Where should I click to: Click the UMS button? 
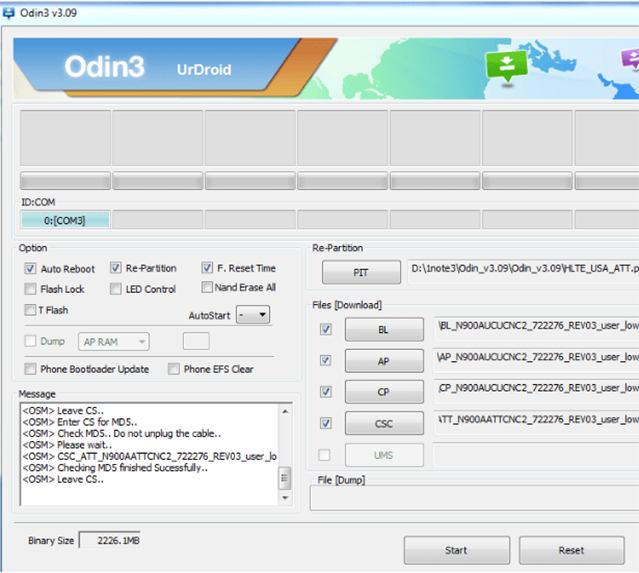pyautogui.click(x=384, y=455)
